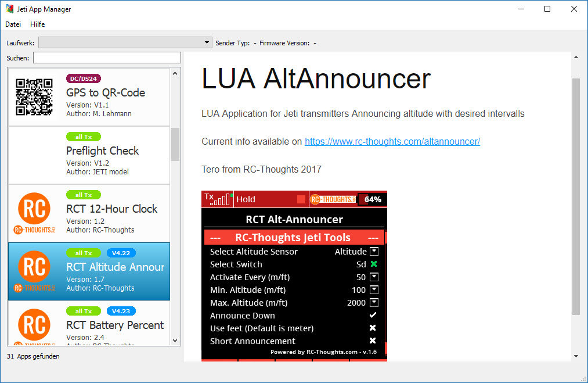Click all Tx badge of RCT Altitude Announcer
Screen dimensions: 588x383
point(84,253)
